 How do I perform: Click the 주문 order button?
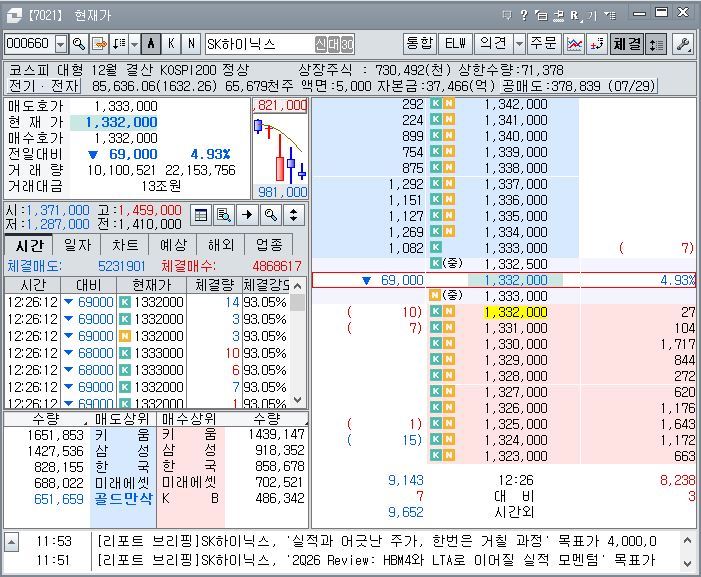point(543,44)
